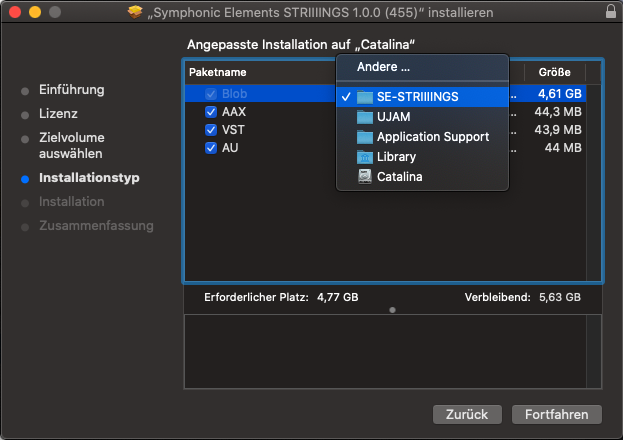
Task: Click the yellow minimize window button
Action: [x=35, y=12]
